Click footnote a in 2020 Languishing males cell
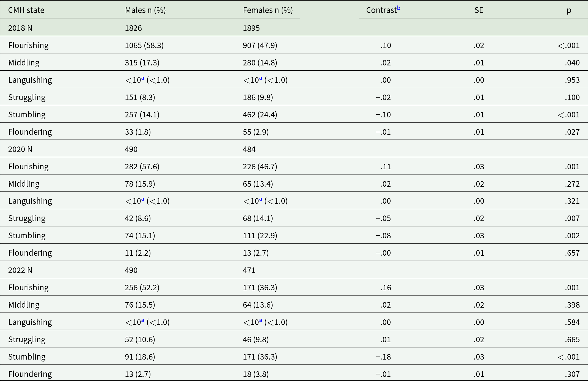Screen dimensions: 588x381 click(142, 199)
